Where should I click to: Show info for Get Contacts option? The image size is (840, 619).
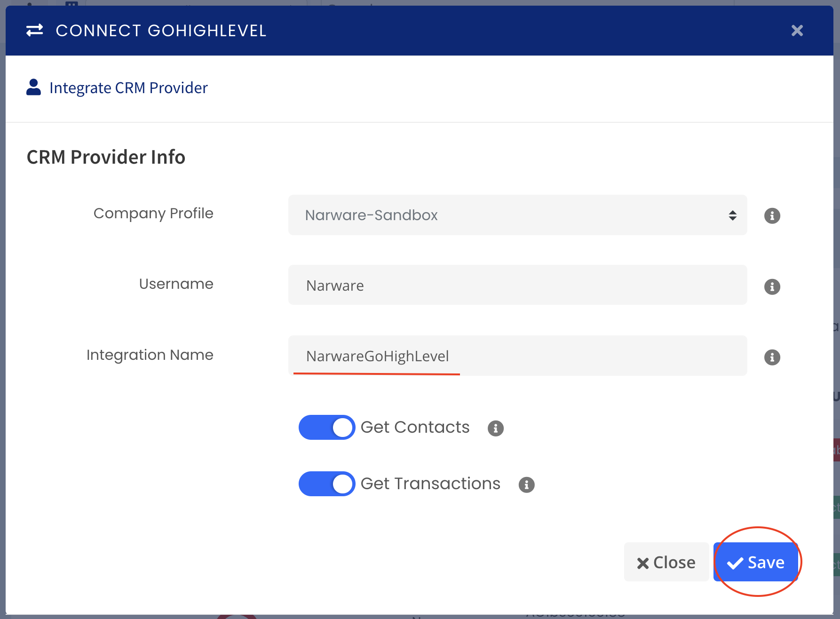click(495, 428)
